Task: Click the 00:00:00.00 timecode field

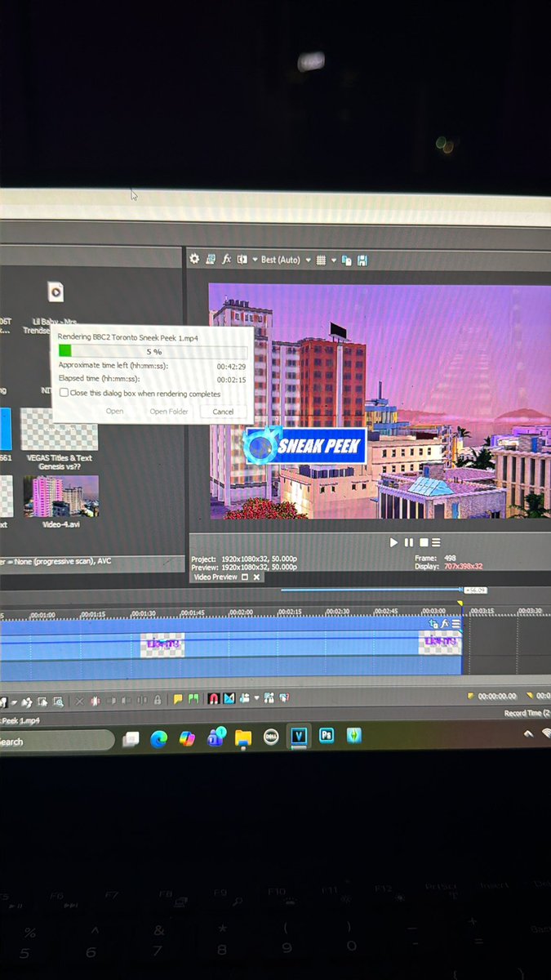Action: click(497, 696)
